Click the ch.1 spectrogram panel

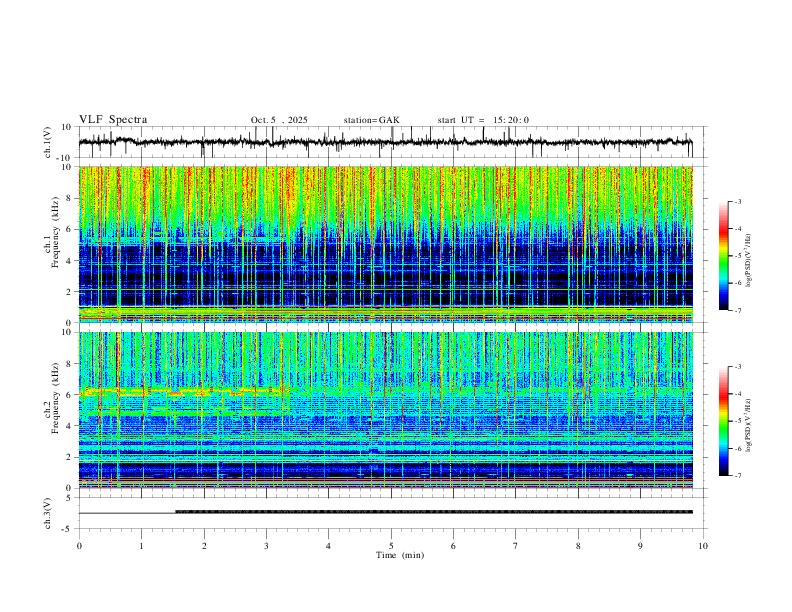386,244
